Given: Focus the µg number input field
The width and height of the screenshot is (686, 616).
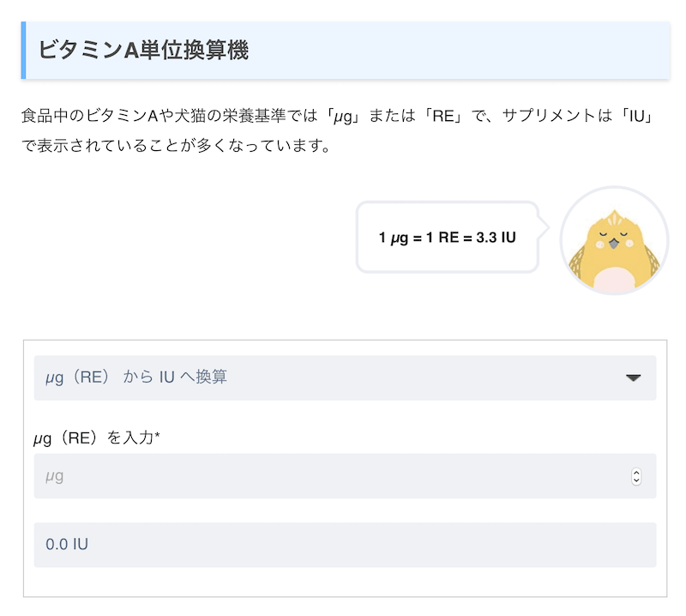Looking at the screenshot, I should pyautogui.click(x=326, y=476).
